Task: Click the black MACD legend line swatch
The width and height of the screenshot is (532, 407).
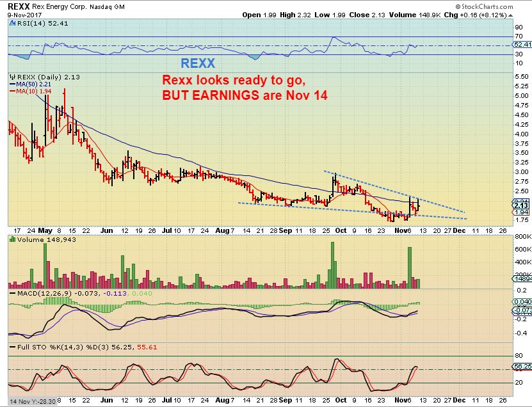Action: tap(13, 293)
